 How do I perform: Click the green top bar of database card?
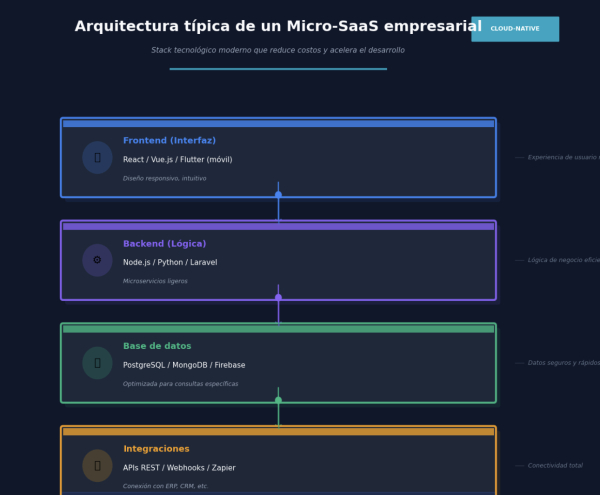(278, 329)
